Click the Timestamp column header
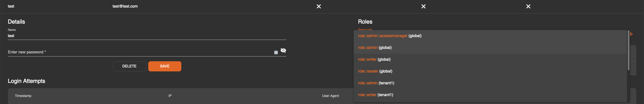The image size is (644, 104). [23, 96]
